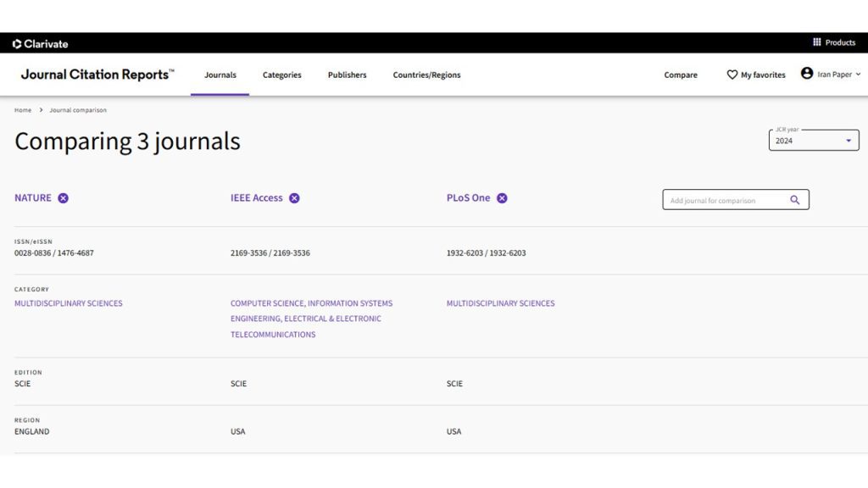Click the Clarivate logo
The image size is (868, 488).
[x=40, y=44]
